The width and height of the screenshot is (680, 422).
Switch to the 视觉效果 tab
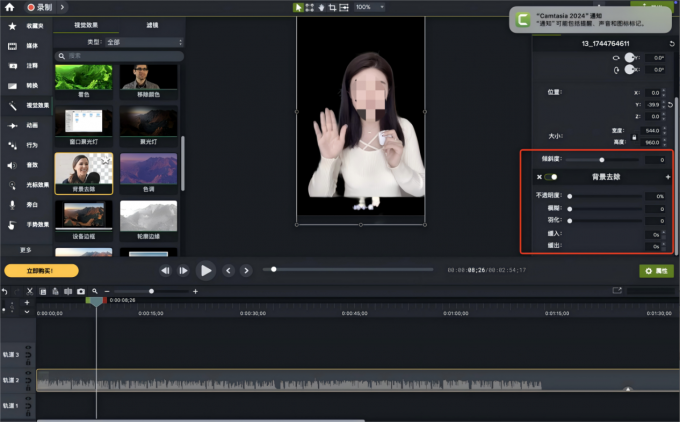coord(86,25)
